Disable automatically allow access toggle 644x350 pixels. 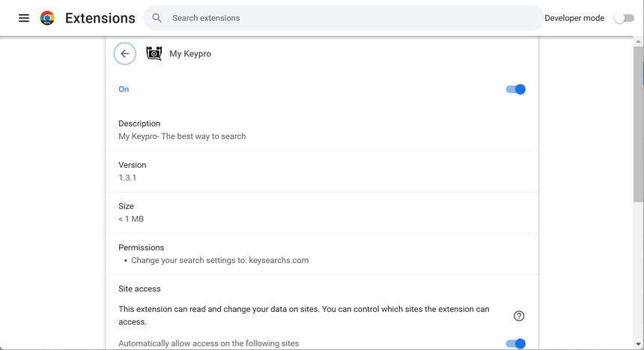515,343
